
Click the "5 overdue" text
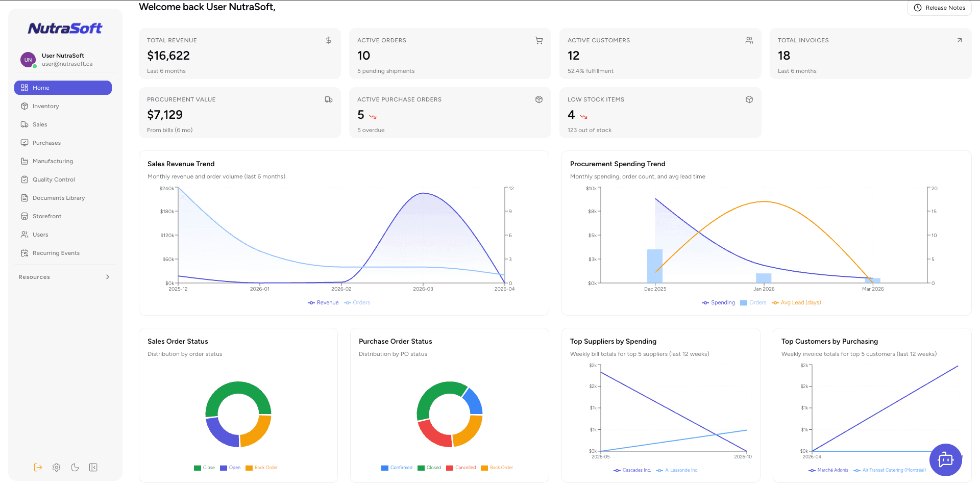[371, 131]
